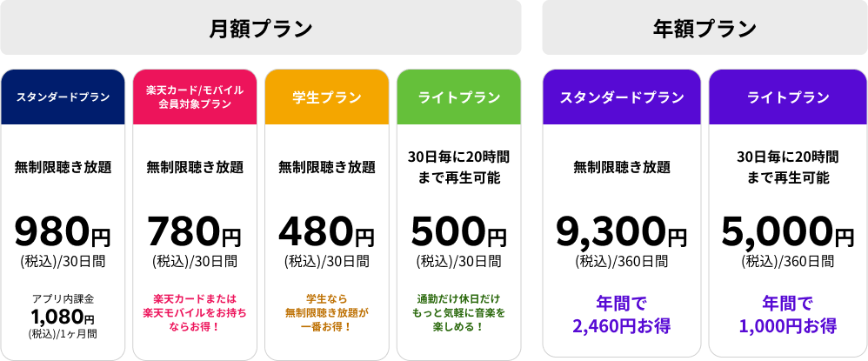
Task: Click the navy monthly スタンダードプラン header
Action: coord(63,97)
